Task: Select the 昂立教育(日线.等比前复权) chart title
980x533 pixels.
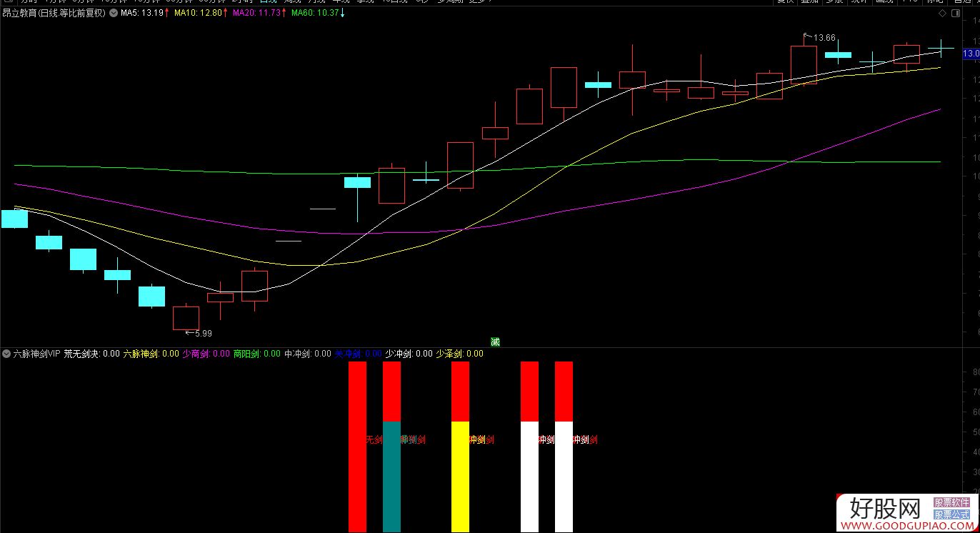Action: [54, 13]
